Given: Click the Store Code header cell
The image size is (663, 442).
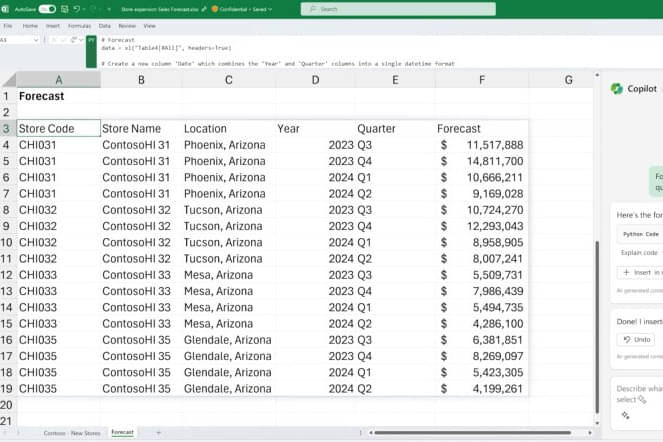Looking at the screenshot, I should pyautogui.click(x=58, y=129).
